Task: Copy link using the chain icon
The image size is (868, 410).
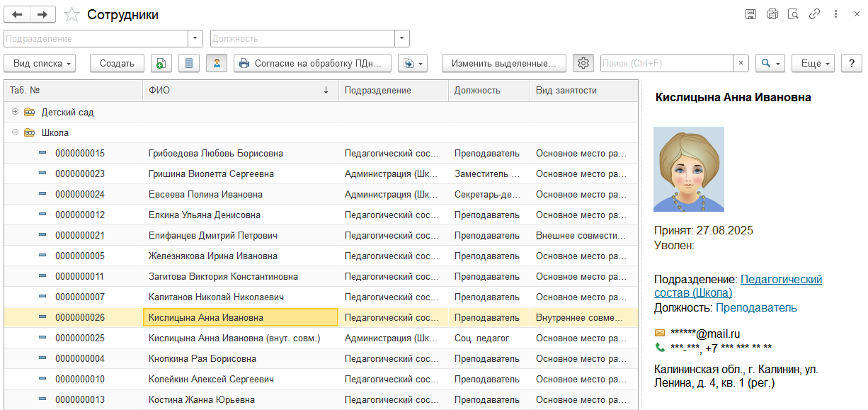Action: tap(815, 14)
